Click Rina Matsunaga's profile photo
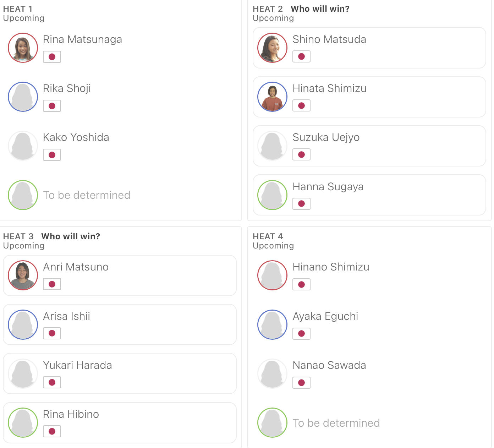This screenshot has height=448, width=494. pos(23,48)
